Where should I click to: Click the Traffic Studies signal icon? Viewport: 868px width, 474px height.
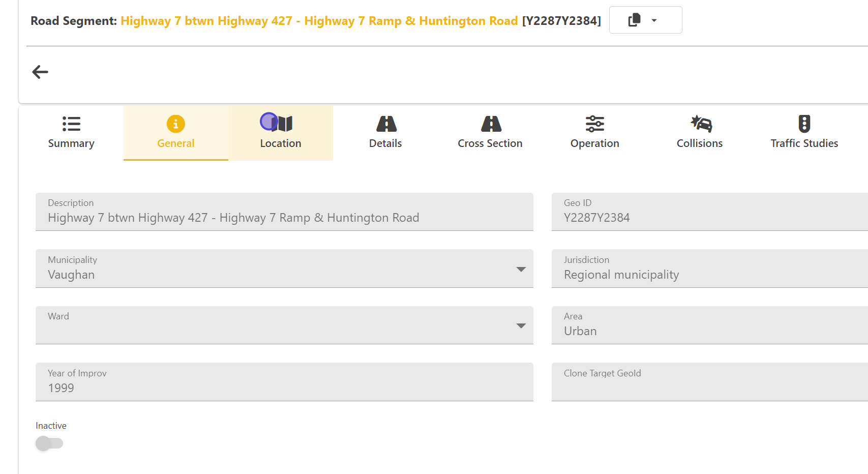[804, 124]
